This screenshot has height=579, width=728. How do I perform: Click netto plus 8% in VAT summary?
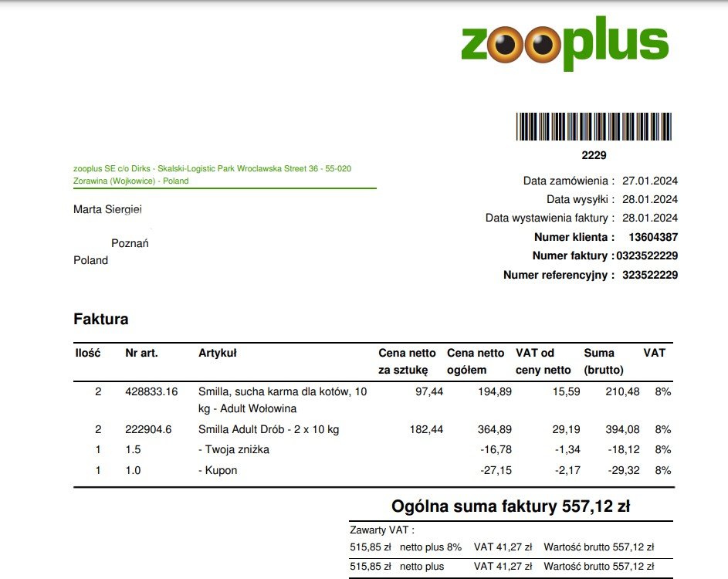coord(431,547)
